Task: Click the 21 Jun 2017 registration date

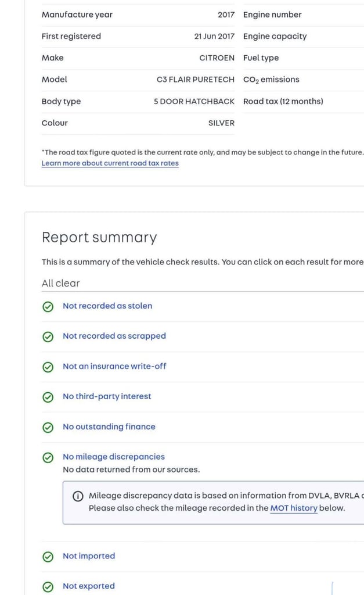Action: click(x=214, y=37)
